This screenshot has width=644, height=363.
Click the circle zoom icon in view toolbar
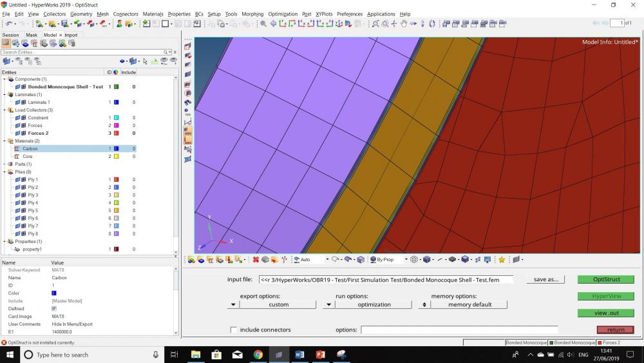(385, 24)
